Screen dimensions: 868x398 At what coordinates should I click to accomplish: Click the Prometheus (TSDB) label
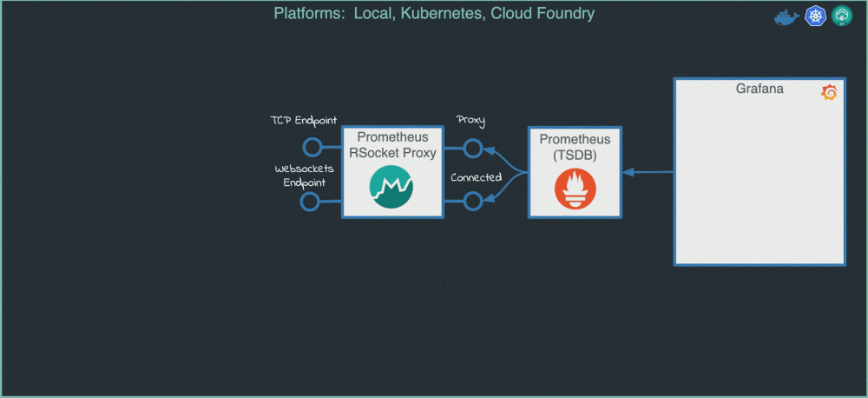pyautogui.click(x=575, y=147)
